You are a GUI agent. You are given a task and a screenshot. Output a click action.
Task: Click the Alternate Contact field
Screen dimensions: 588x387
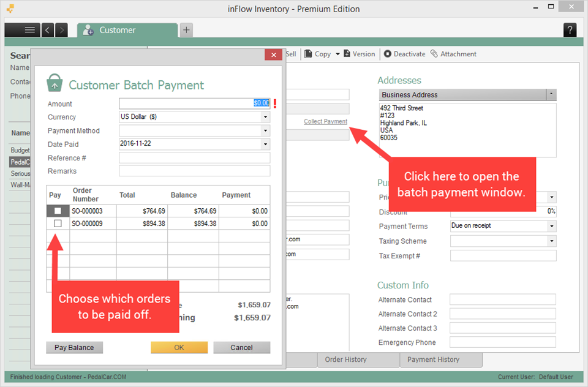pyautogui.click(x=502, y=299)
